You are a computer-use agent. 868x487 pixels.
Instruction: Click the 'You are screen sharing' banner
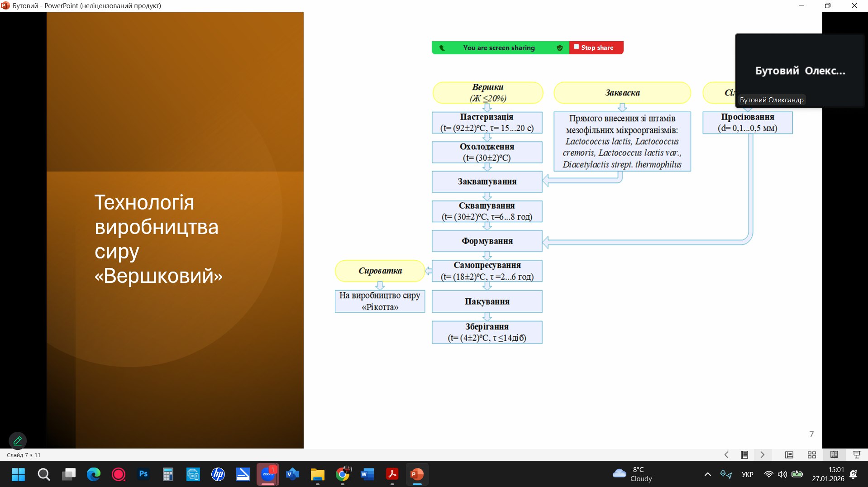[499, 48]
